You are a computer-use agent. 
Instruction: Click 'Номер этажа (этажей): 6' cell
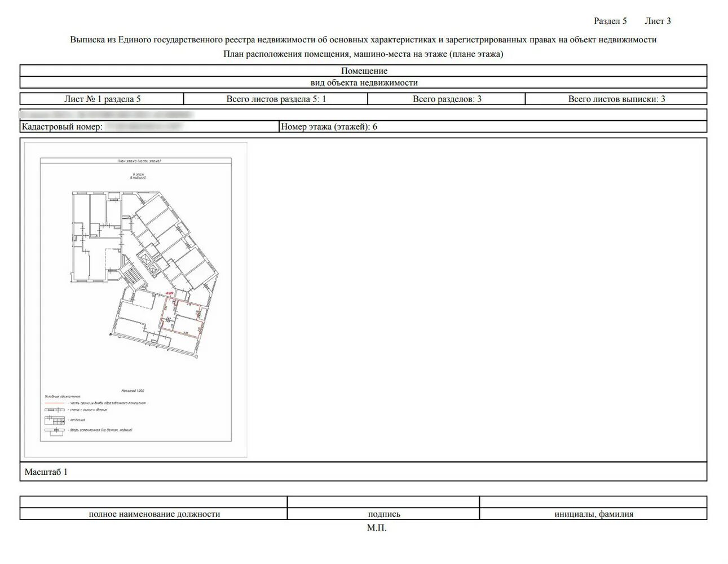point(493,126)
